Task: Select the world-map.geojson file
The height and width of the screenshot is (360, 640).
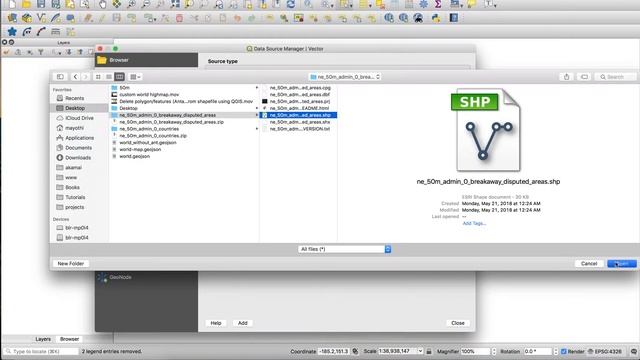Action: (x=140, y=149)
